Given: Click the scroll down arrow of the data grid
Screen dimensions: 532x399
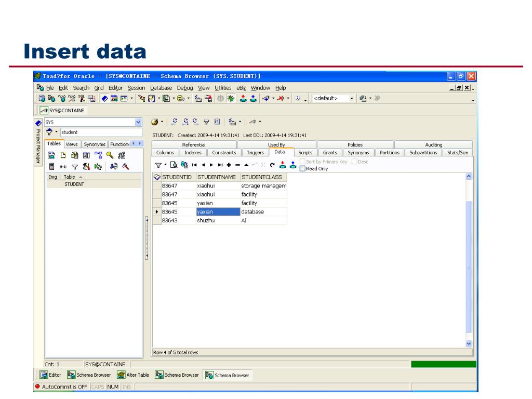Looking at the screenshot, I should pyautogui.click(x=469, y=343).
